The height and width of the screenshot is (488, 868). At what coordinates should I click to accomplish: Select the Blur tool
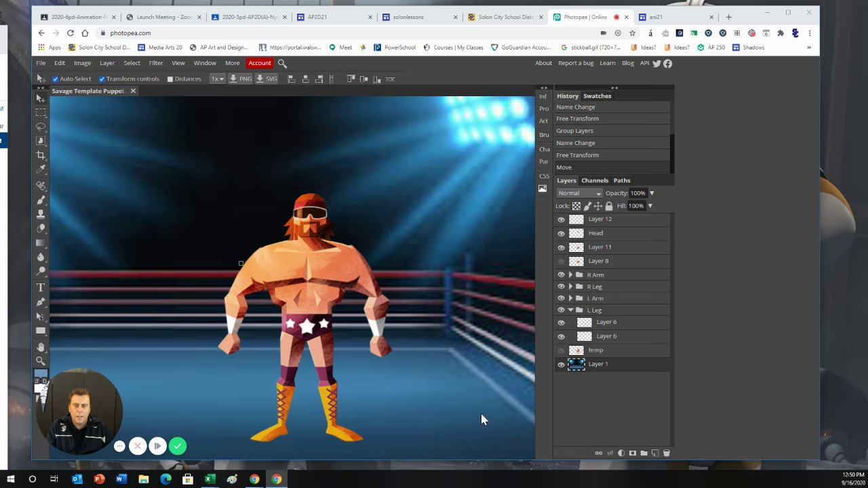point(41,257)
